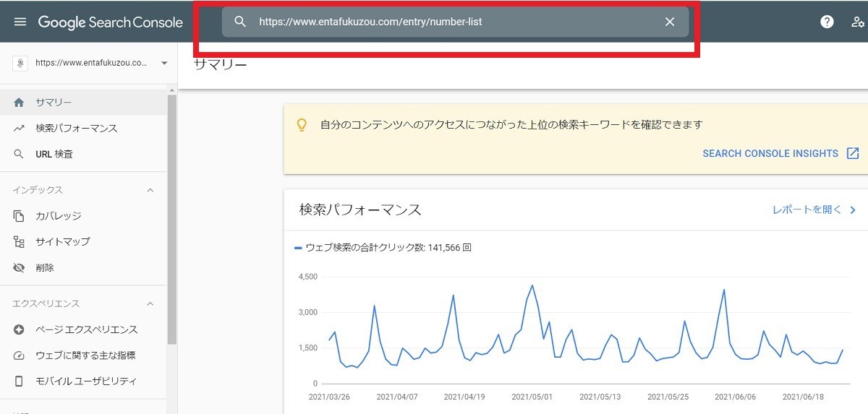Click the URL inspection input field

[x=455, y=22]
